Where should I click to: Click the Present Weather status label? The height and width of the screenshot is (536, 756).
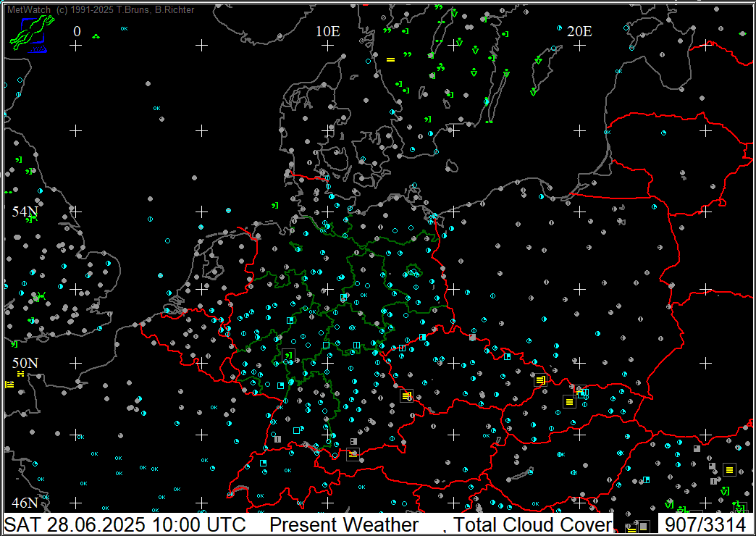click(x=344, y=524)
